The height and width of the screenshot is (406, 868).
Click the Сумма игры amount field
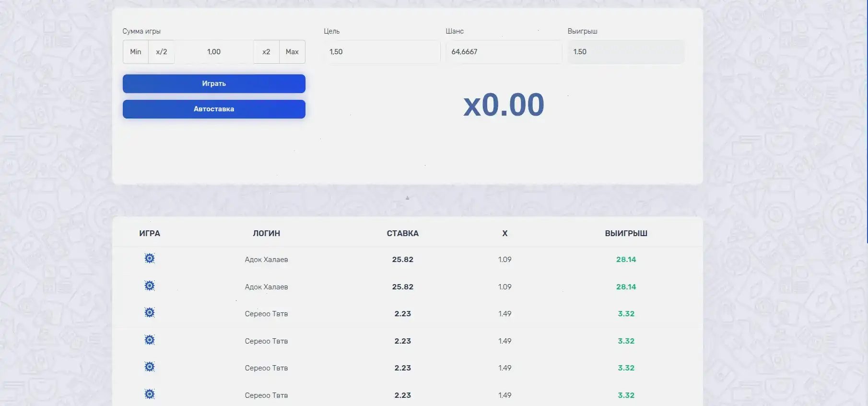coord(214,52)
